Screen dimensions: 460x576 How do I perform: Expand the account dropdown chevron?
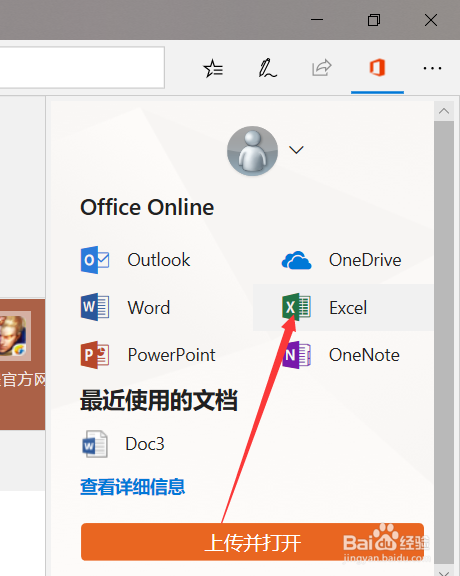(296, 150)
